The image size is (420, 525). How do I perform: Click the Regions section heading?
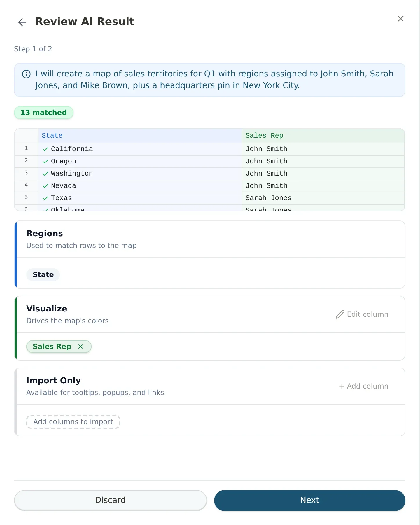coord(45,234)
